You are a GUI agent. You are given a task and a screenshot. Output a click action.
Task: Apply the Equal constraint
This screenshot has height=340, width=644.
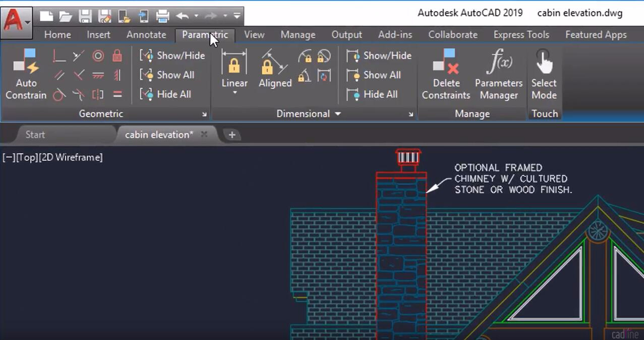pos(118,94)
